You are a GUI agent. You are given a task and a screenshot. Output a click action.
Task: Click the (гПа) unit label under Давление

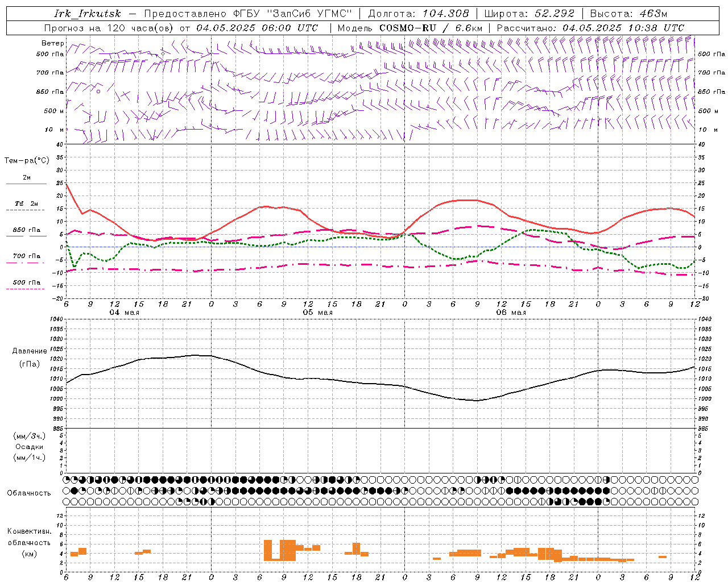(29, 364)
